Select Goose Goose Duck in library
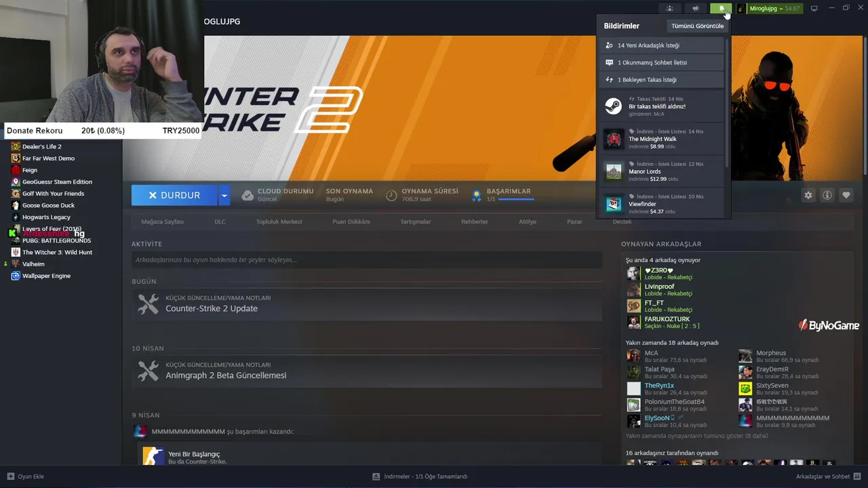 48,205
